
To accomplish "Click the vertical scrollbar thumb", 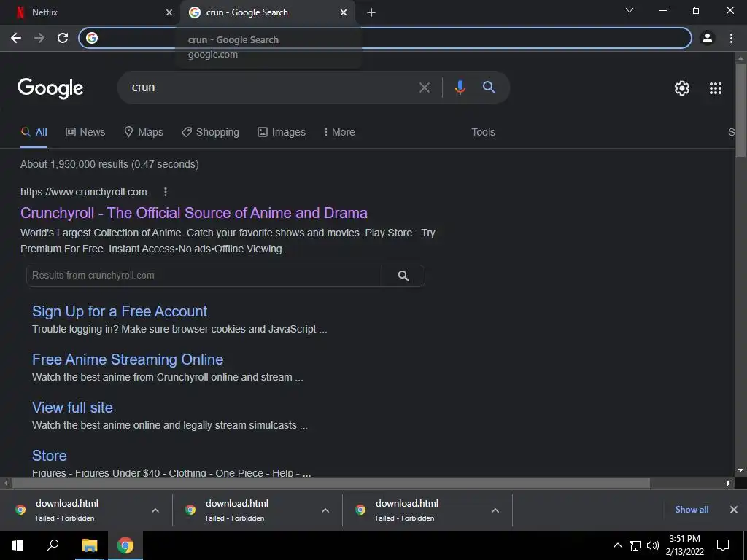I will pyautogui.click(x=740, y=111).
